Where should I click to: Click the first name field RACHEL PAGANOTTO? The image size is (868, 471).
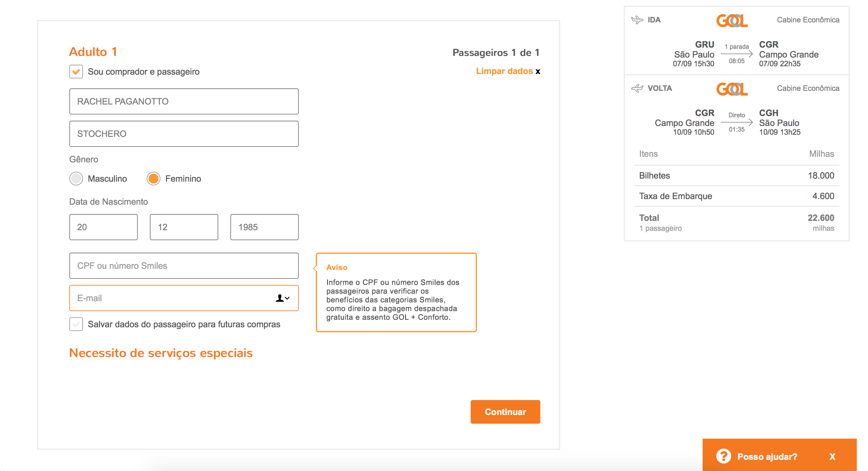tap(184, 101)
